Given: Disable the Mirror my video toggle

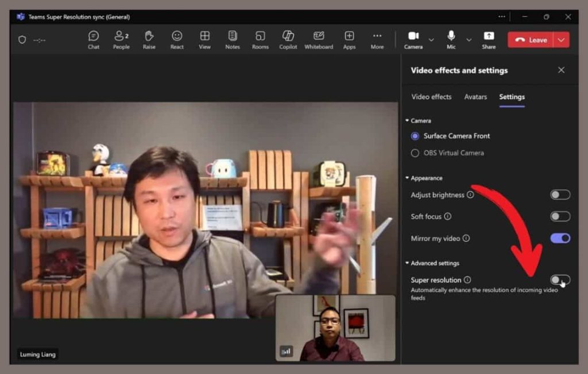Looking at the screenshot, I should [x=560, y=238].
